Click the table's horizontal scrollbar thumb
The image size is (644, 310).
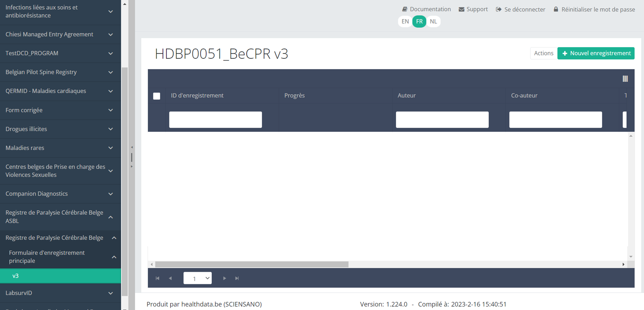pos(251,264)
